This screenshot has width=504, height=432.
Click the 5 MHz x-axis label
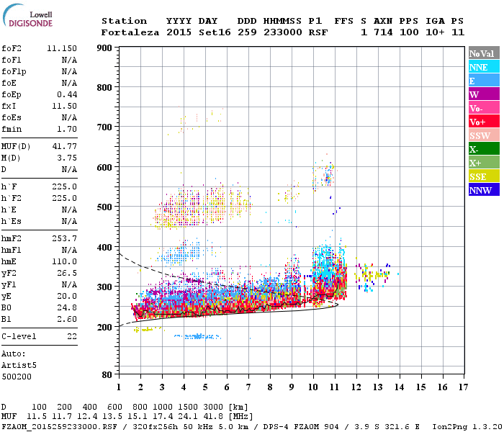205,387
